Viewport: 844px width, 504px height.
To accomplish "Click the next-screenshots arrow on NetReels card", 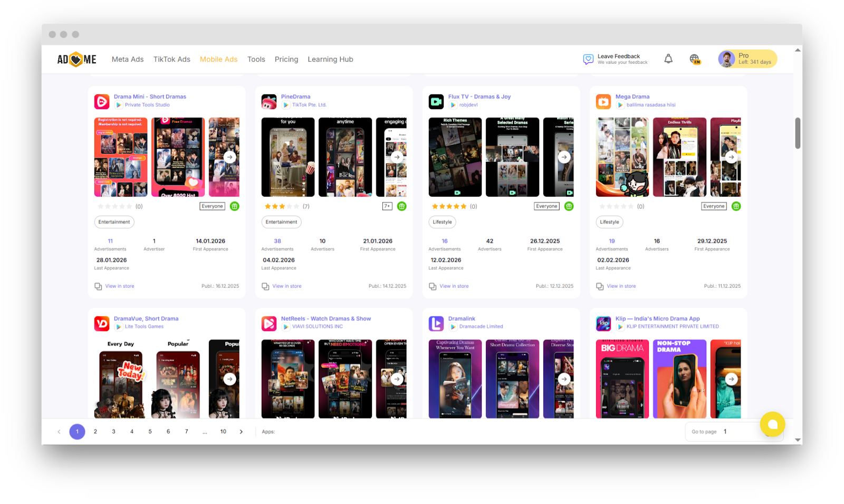I will coord(397,379).
